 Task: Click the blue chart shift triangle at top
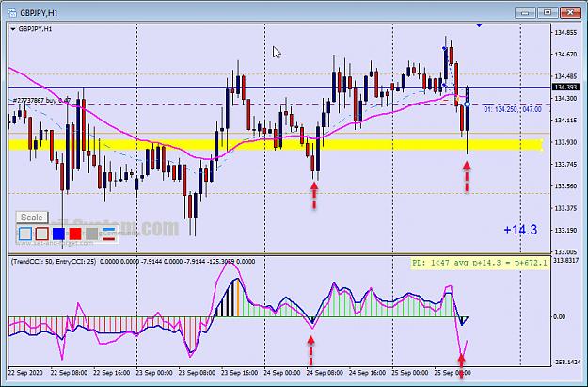[479, 25]
